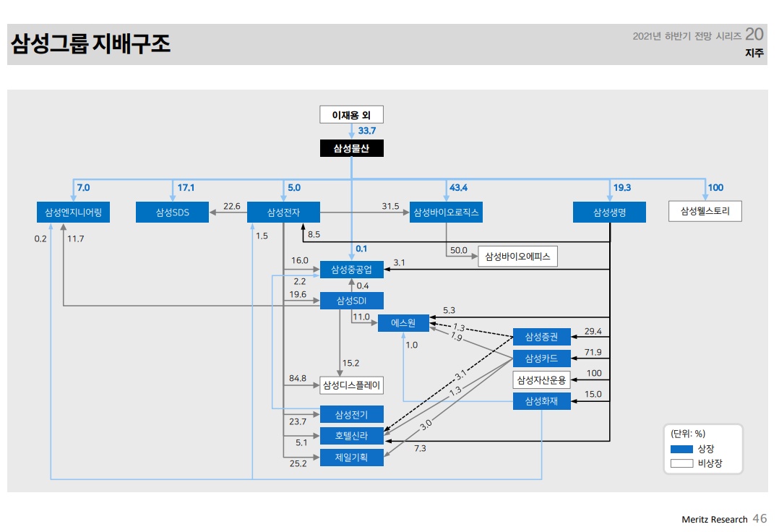The height and width of the screenshot is (532, 779).
Task: Select the 삼성화재 node
Action: (541, 401)
